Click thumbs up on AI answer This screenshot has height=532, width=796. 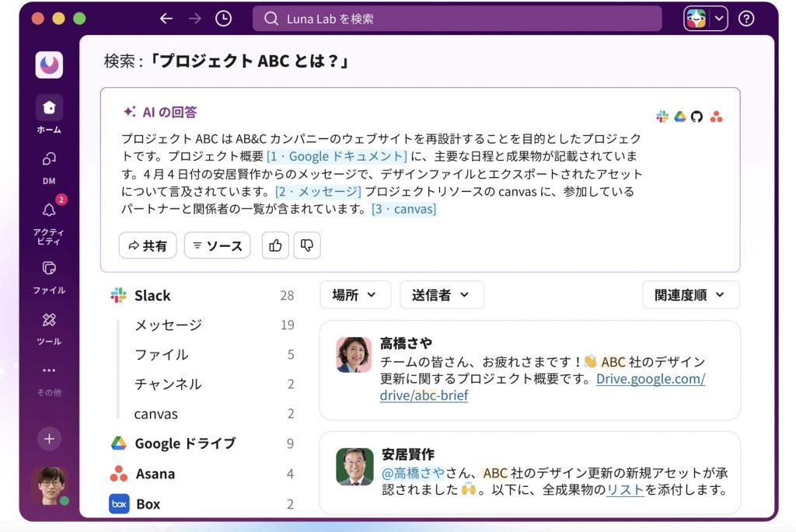coord(275,245)
